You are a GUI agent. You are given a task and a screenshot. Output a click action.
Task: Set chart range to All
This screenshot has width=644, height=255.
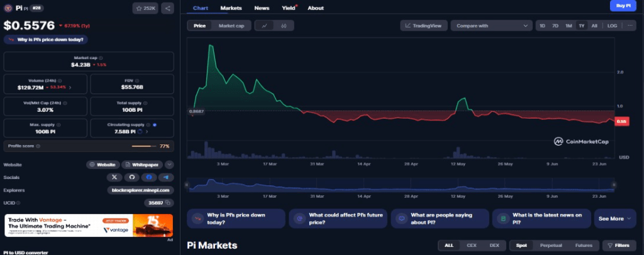pyautogui.click(x=594, y=25)
